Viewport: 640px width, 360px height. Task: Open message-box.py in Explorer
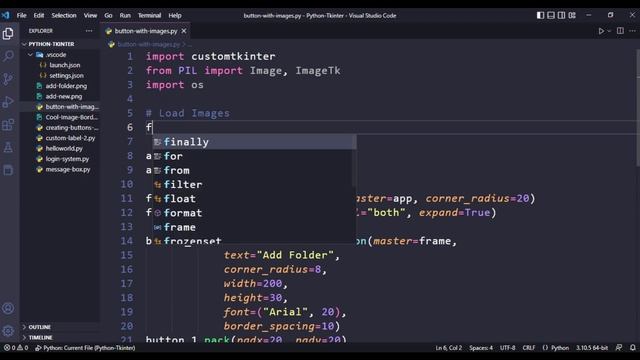[x=60, y=169]
